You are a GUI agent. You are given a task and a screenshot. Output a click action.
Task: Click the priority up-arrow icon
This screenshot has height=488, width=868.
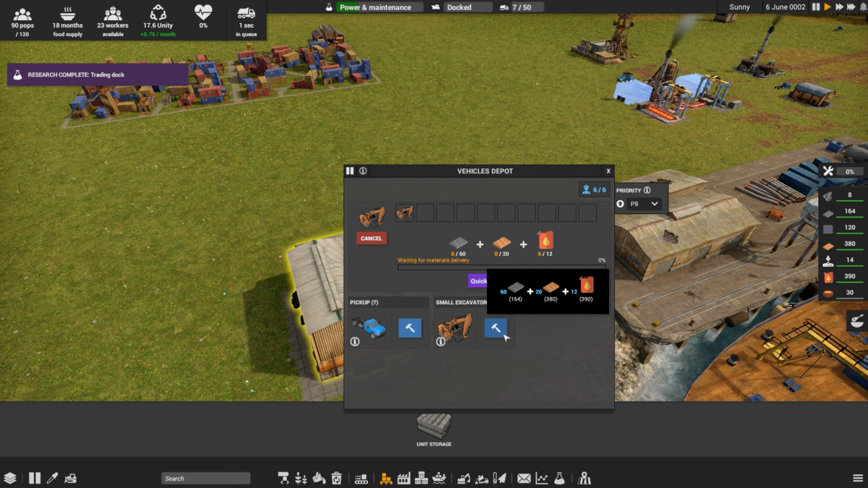pyautogui.click(x=621, y=204)
